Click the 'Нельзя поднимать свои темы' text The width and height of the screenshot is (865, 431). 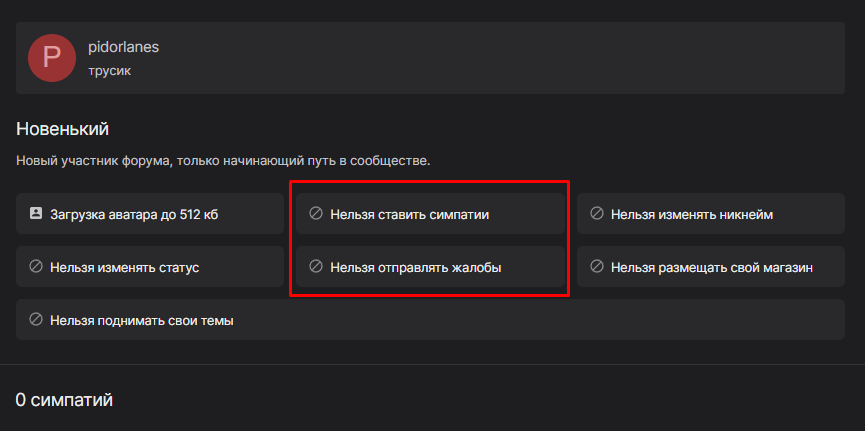point(141,320)
